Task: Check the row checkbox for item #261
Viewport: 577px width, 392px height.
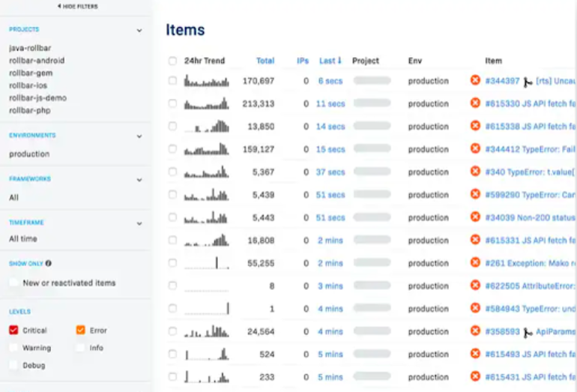Action: (172, 263)
